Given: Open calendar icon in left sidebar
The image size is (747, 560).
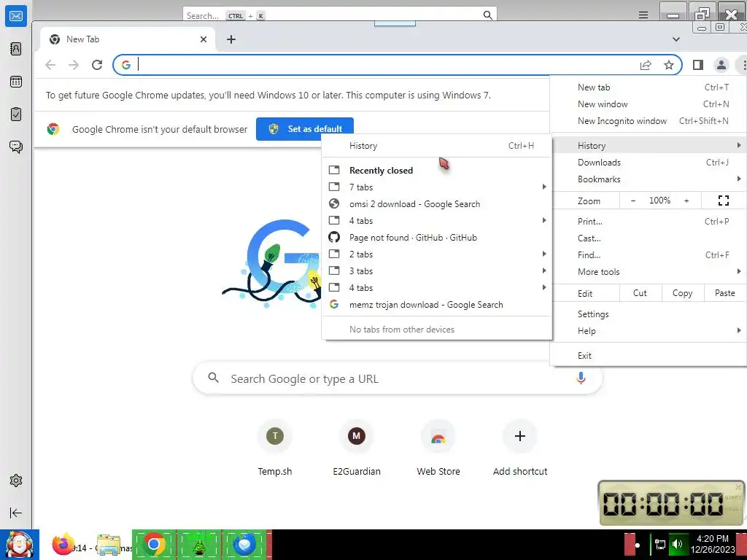Looking at the screenshot, I should click(16, 82).
